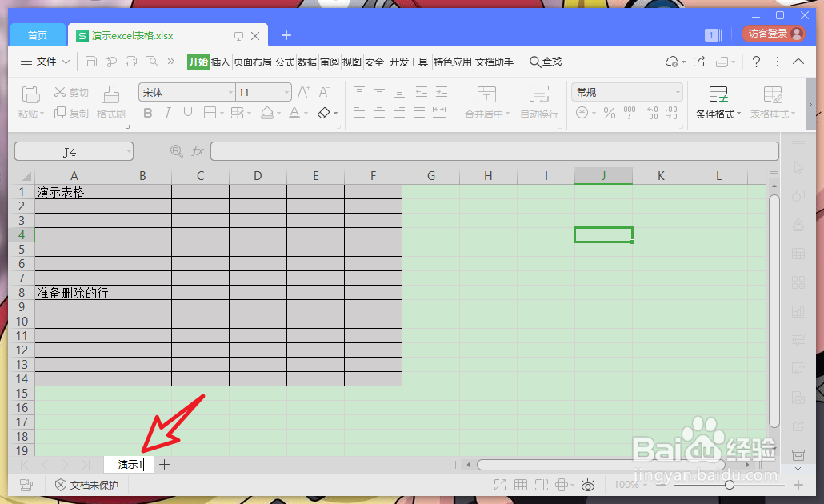The width and height of the screenshot is (824, 504).
Task: Switch to the 数据 ribbon tab
Action: pos(307,62)
